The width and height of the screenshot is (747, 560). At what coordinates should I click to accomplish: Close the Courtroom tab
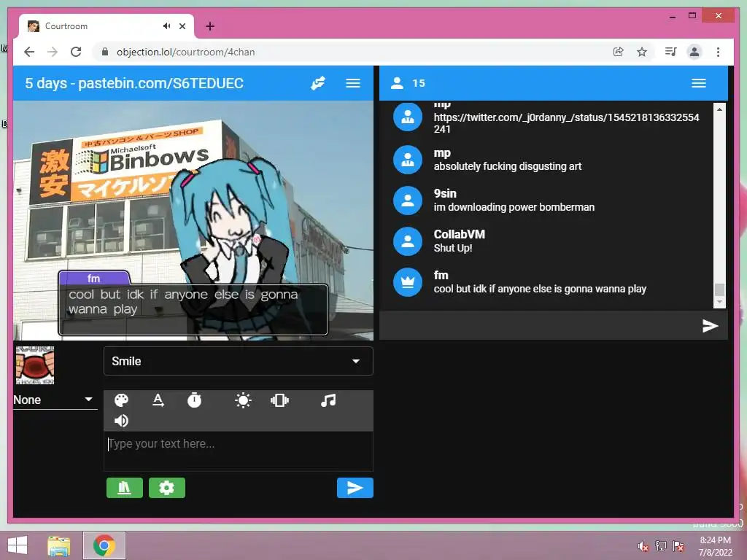(x=182, y=26)
